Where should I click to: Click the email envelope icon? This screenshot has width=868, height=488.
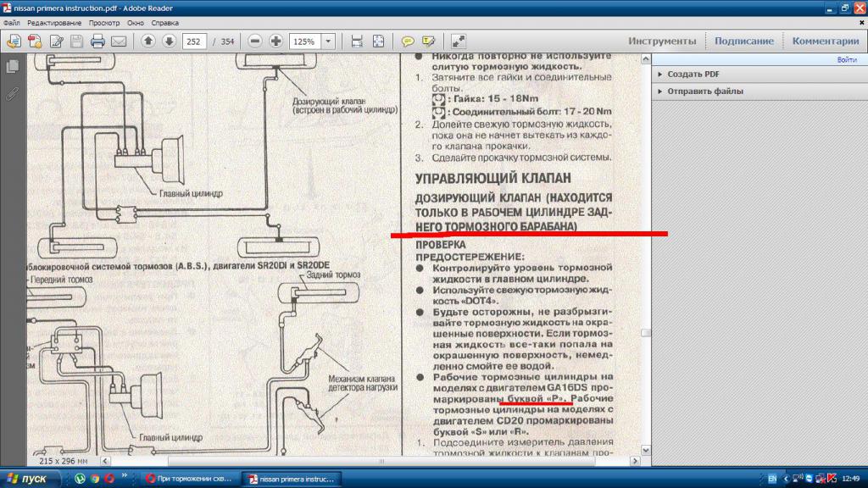tap(119, 42)
